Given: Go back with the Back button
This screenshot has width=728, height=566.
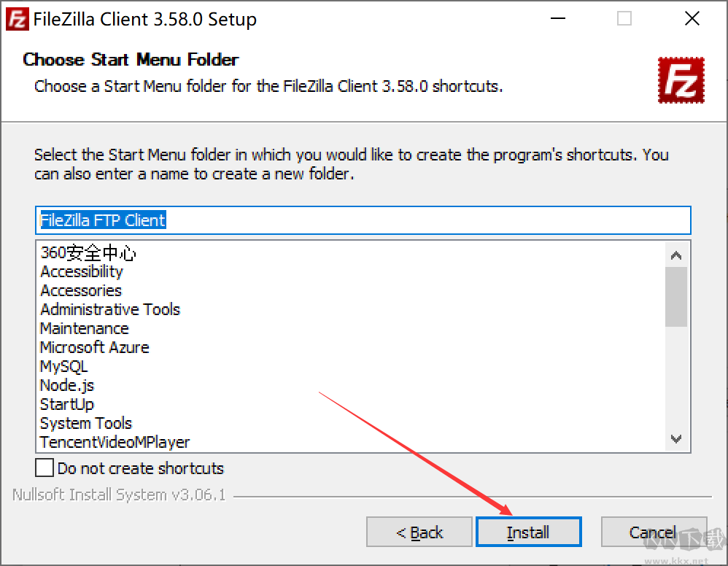Looking at the screenshot, I should [x=419, y=532].
